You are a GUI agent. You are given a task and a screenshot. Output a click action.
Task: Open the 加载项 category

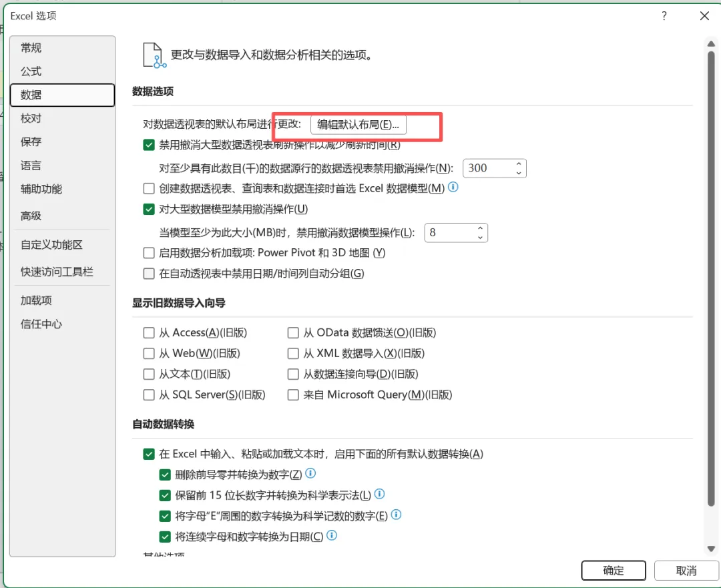click(x=62, y=300)
